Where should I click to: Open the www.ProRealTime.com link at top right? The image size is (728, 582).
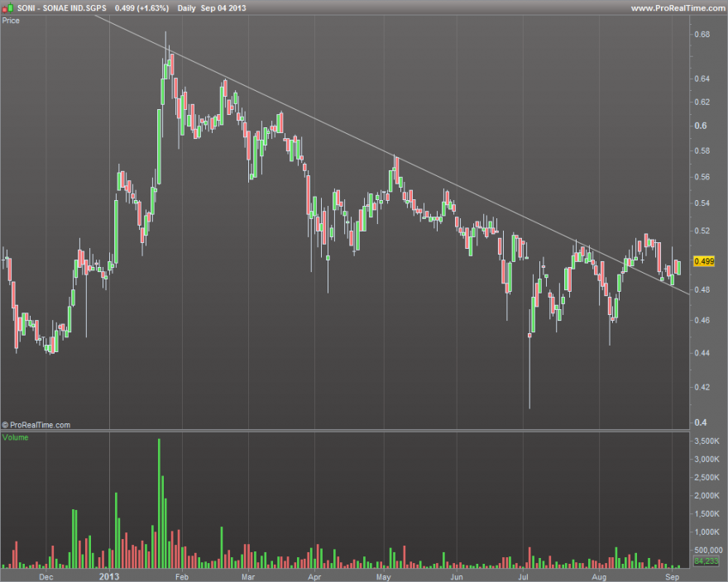click(678, 8)
